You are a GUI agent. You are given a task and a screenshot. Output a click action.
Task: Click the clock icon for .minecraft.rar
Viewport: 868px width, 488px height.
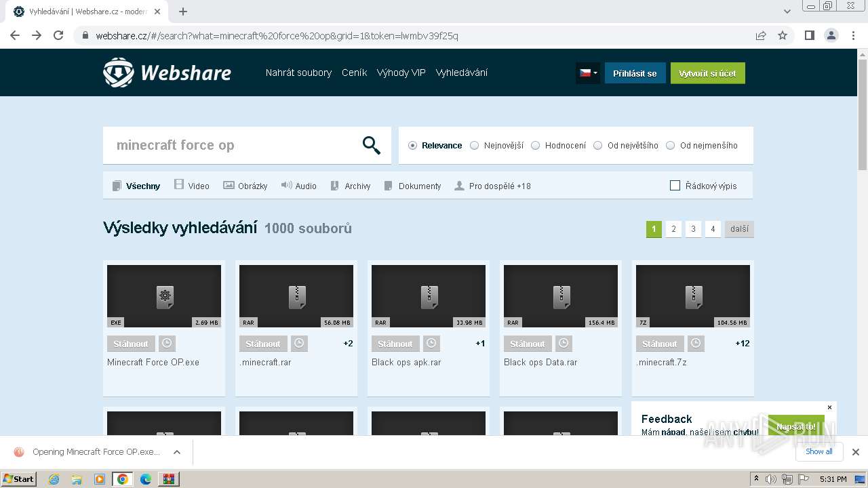[x=299, y=344]
